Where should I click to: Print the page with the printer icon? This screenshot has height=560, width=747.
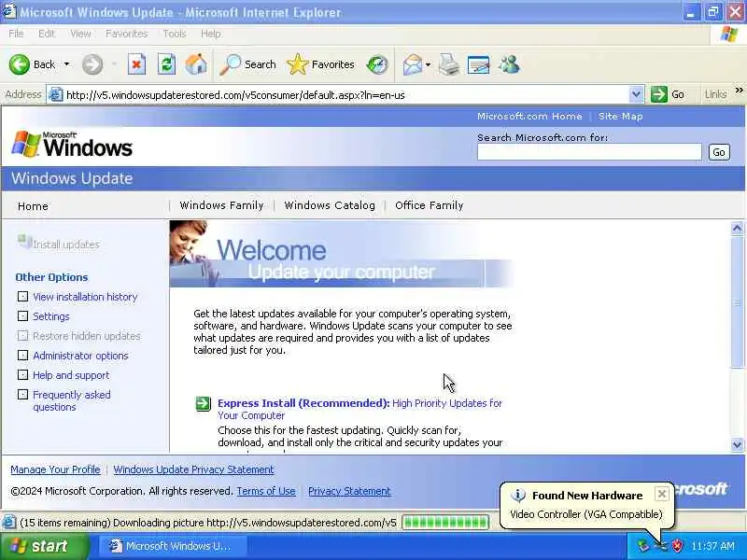(x=449, y=64)
